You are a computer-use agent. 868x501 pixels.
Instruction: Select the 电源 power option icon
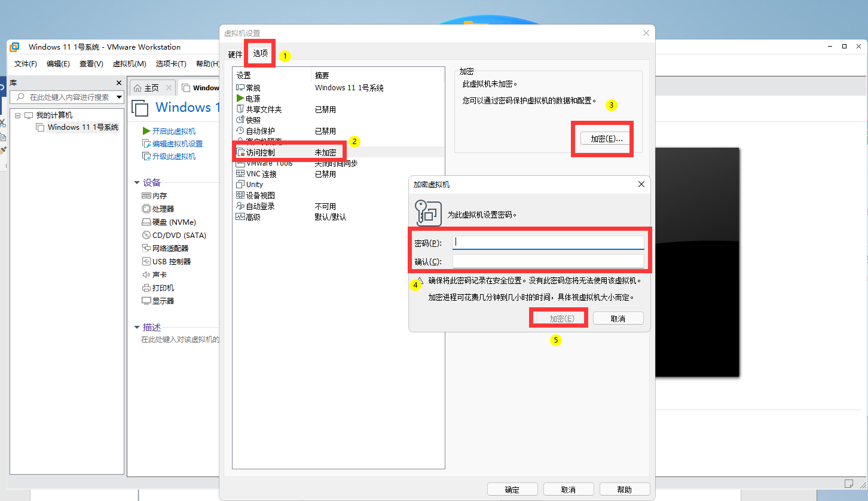click(x=240, y=98)
